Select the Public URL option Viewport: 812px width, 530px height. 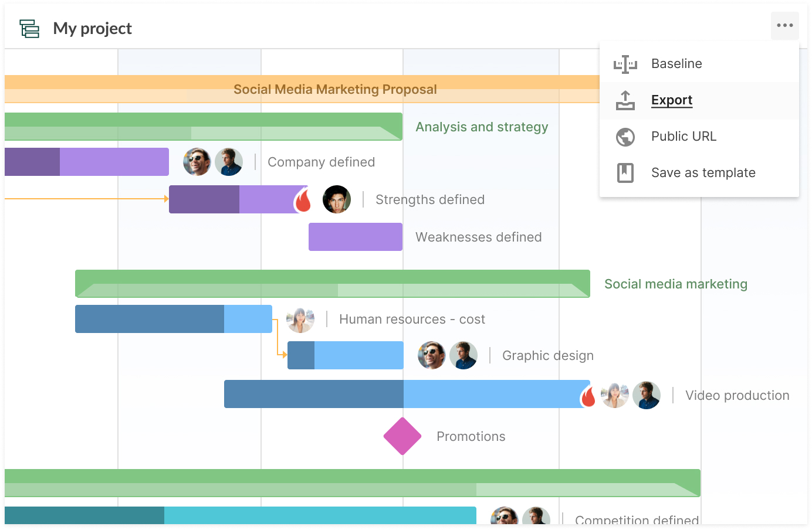click(684, 137)
